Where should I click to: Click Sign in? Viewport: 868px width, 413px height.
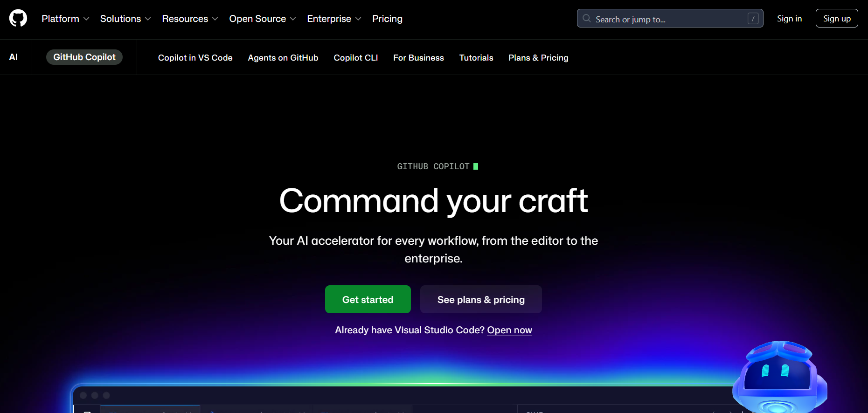click(x=789, y=19)
